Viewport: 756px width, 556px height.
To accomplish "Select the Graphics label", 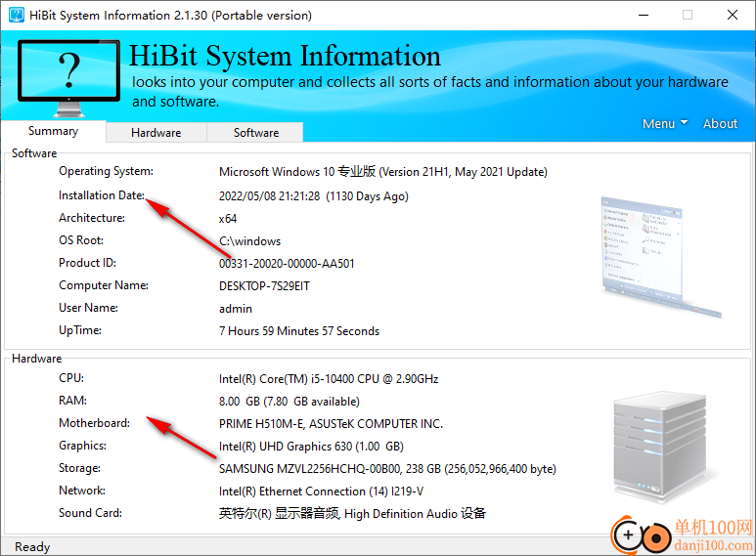I will [x=82, y=446].
